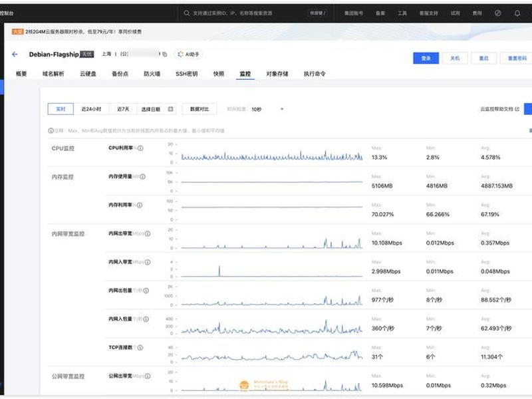Click the memory Avg value 4887.153MB

coord(497,186)
